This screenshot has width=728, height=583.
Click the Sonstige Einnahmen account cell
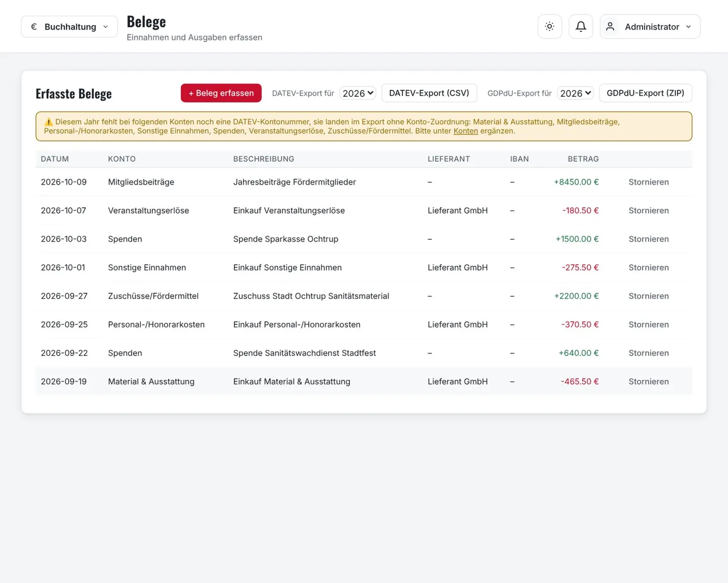(x=147, y=268)
